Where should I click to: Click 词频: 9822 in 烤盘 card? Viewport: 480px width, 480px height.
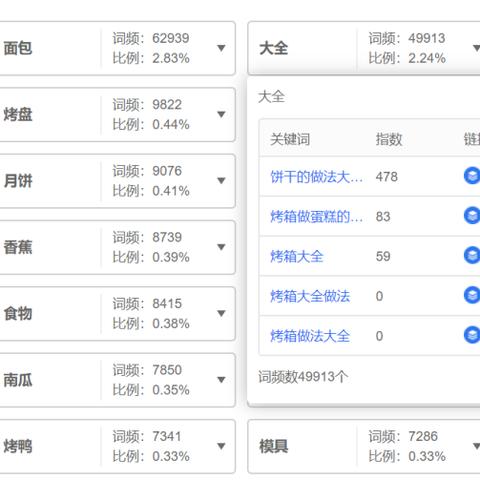click(x=147, y=105)
